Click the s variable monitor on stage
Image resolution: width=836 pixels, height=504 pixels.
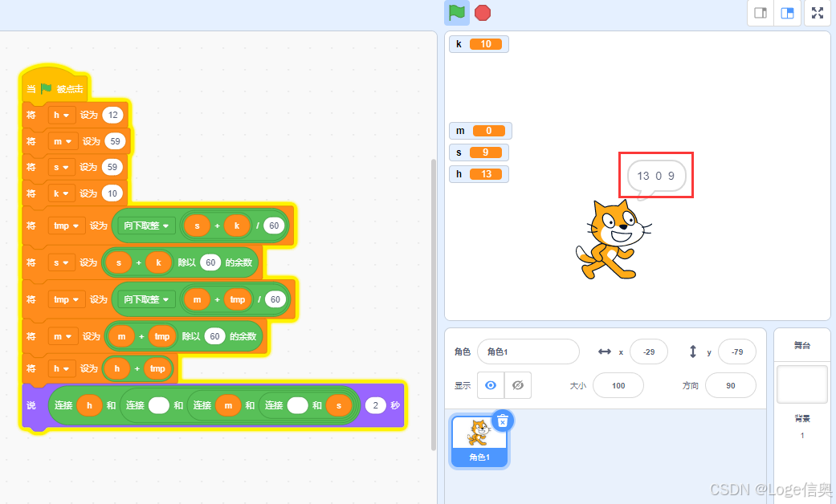point(479,152)
